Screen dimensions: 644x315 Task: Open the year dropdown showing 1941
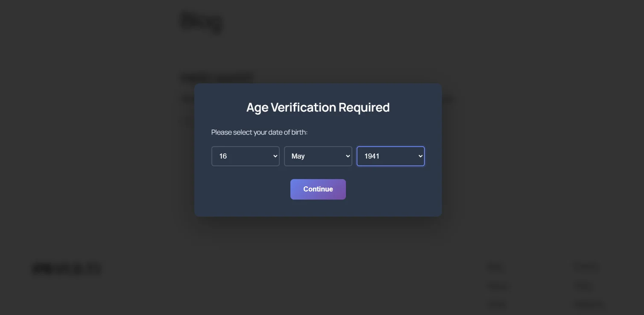[391, 156]
